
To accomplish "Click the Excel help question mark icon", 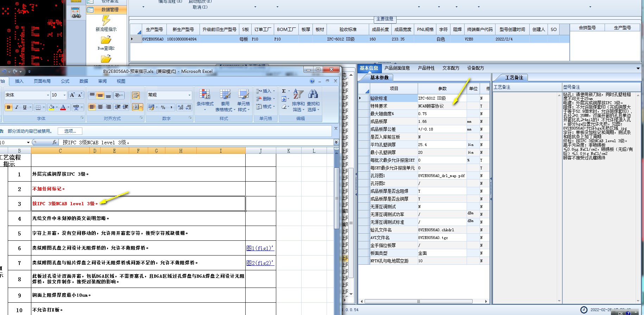I will (312, 81).
